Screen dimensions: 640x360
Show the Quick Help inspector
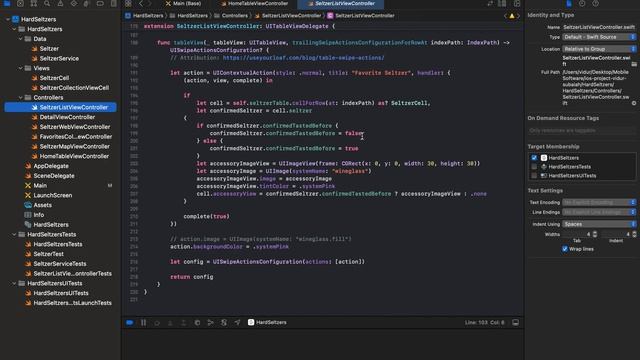coord(596,3)
